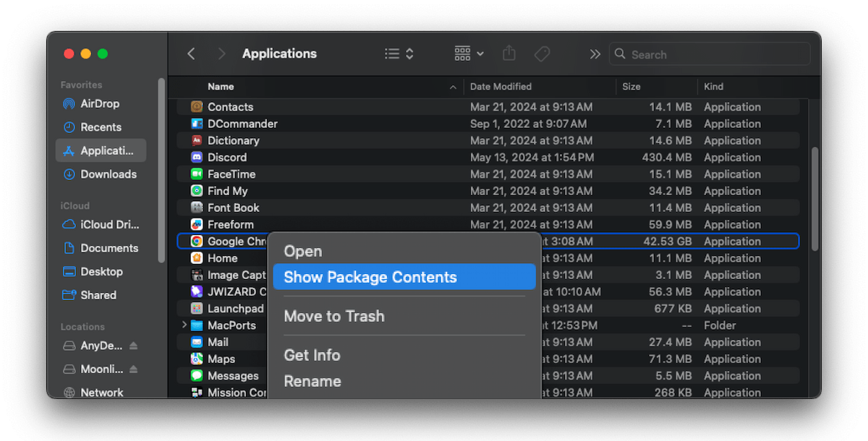Select Get Info in context menu
Image resolution: width=868 pixels, height=441 pixels.
tap(312, 355)
